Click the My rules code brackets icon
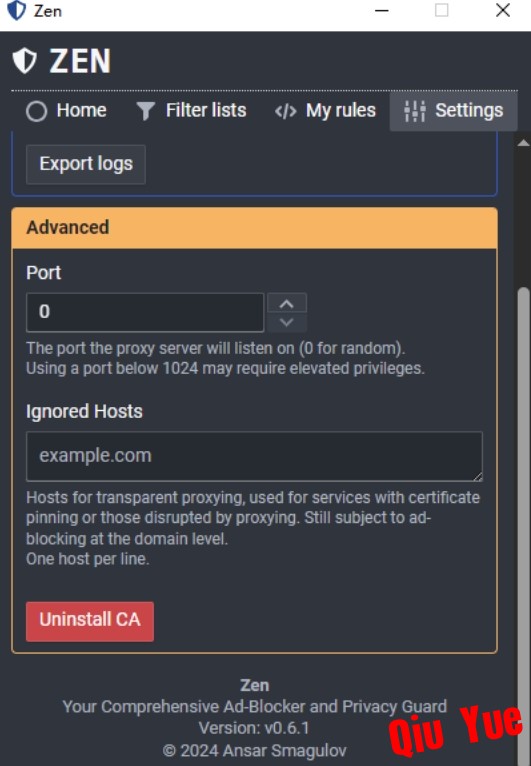This screenshot has height=766, width=531. click(x=286, y=111)
